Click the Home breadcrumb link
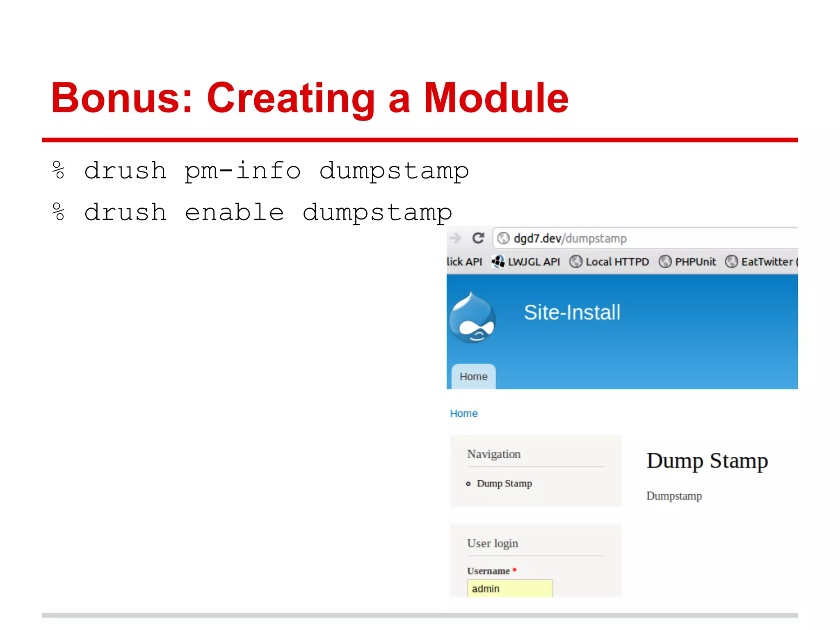 coord(464,413)
